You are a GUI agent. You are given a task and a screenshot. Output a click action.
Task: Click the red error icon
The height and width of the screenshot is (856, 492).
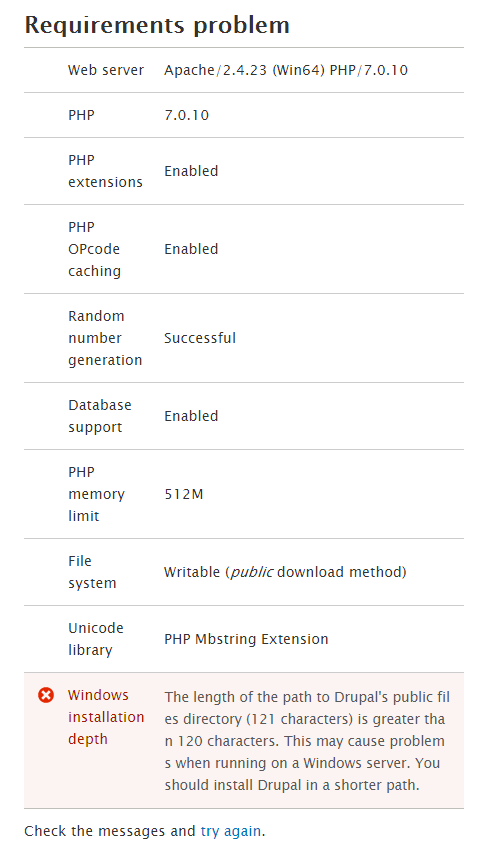[46, 695]
